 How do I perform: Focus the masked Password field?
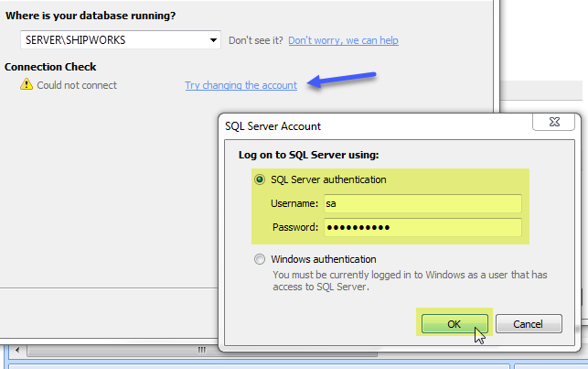pyautogui.click(x=422, y=227)
